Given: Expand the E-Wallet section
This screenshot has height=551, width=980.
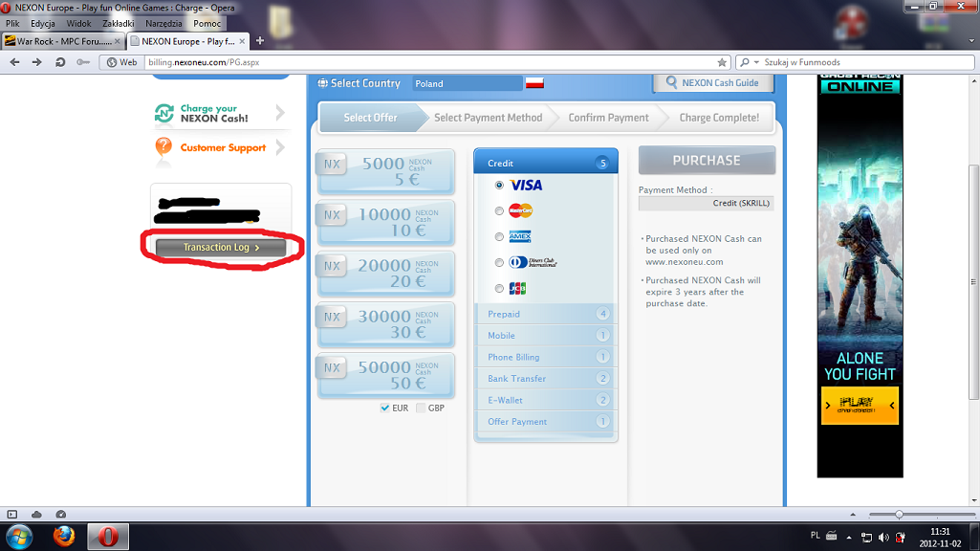Looking at the screenshot, I should [x=546, y=400].
